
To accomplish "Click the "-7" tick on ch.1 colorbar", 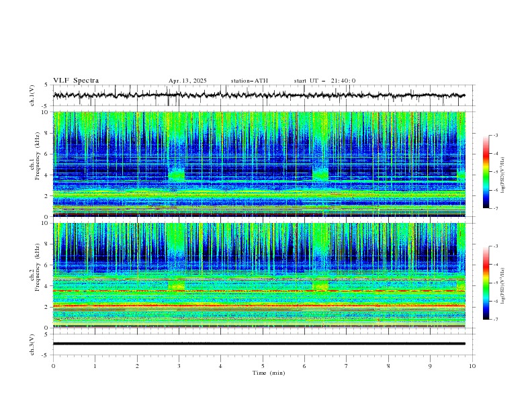I will 495,208.
